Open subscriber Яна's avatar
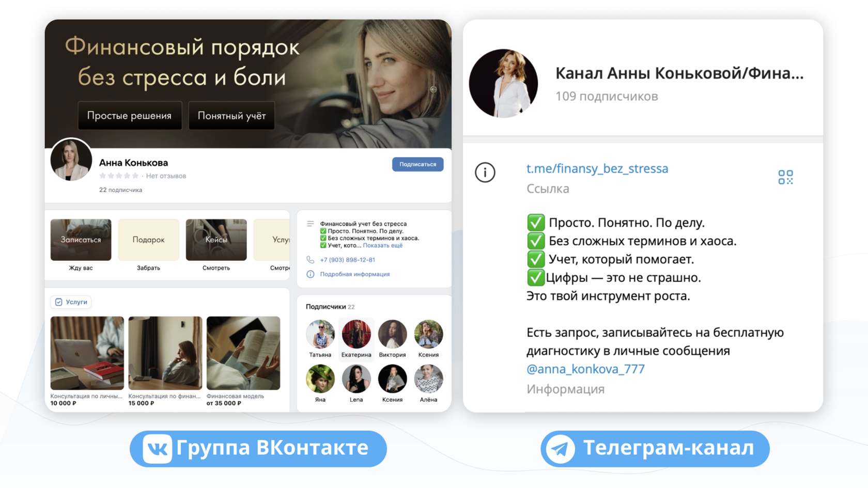The height and width of the screenshot is (488, 868). click(x=320, y=379)
